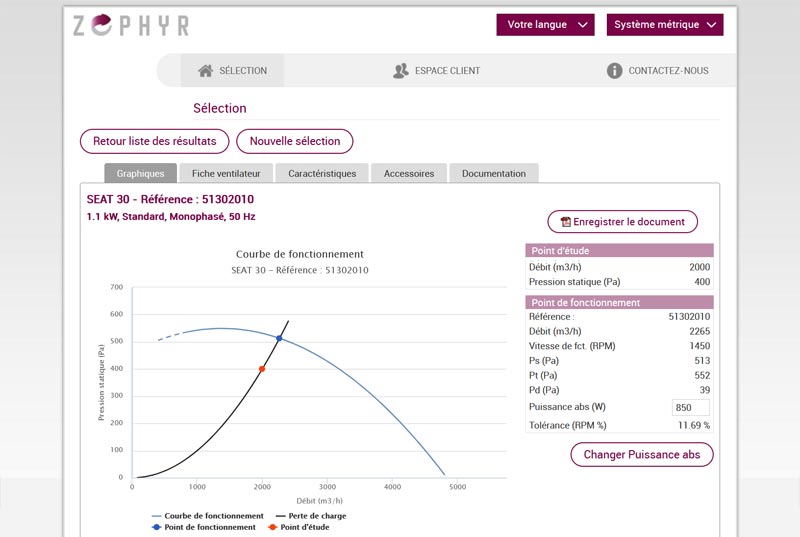
Task: Open the ESPACE CLIENT menu item
Action: point(437,70)
